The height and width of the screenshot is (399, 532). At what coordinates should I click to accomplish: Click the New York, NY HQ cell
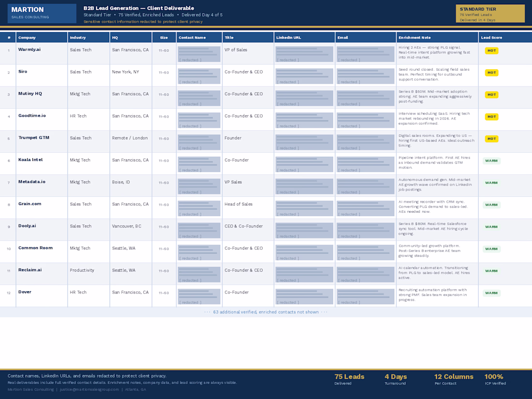pyautogui.click(x=131, y=75)
